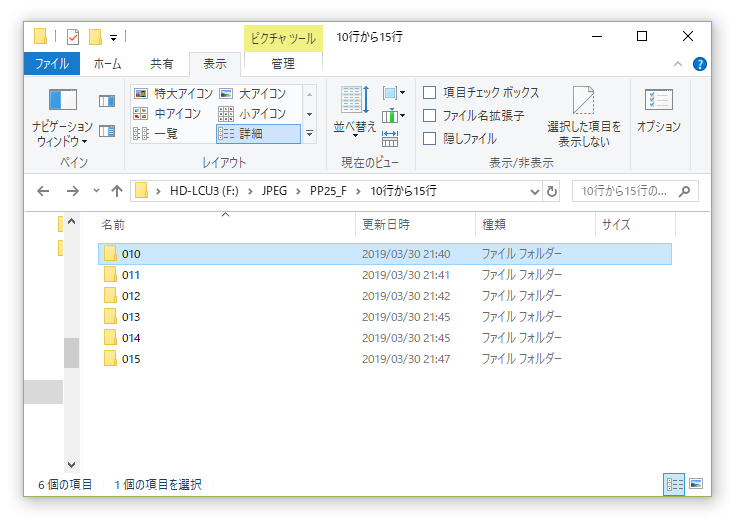The width and height of the screenshot is (740, 525).
Task: Switch to the 表示 tab
Action: point(215,64)
